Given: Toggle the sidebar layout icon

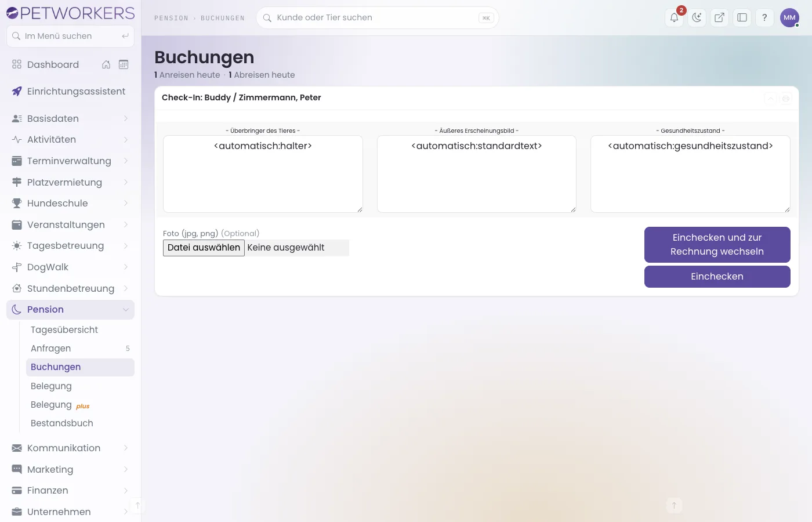Looking at the screenshot, I should [742, 17].
